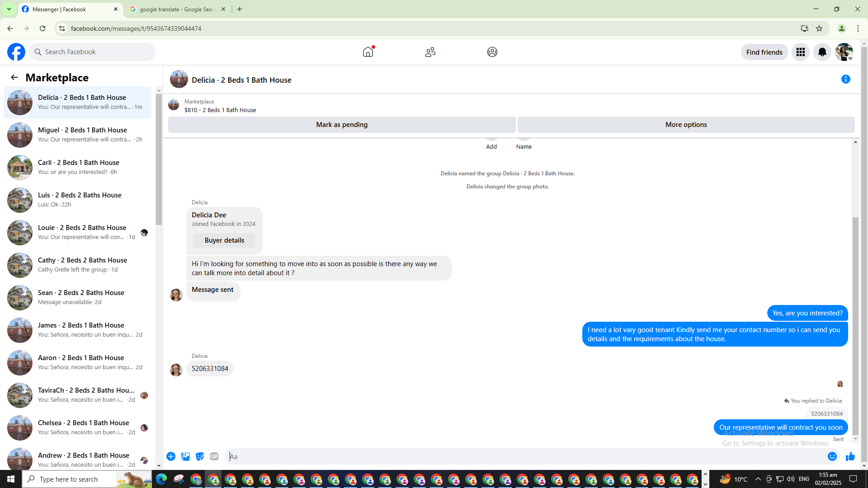
Task: Send a thumbs up like
Action: tap(850, 456)
